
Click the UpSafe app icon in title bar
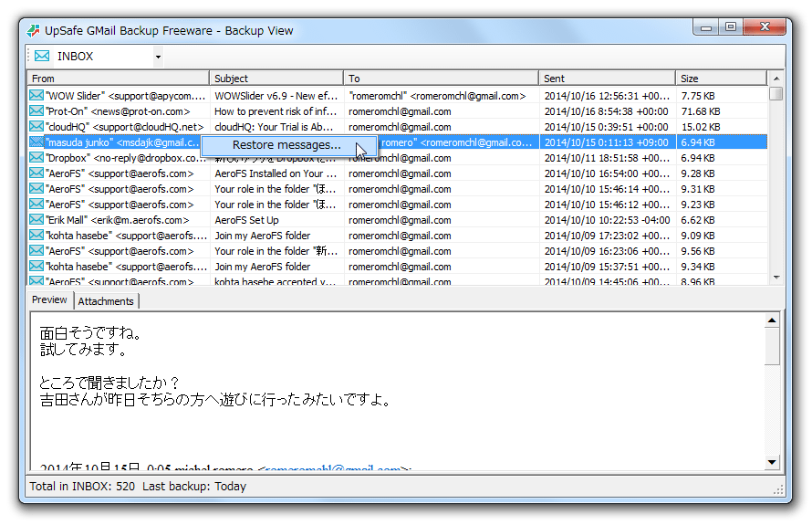(33, 30)
